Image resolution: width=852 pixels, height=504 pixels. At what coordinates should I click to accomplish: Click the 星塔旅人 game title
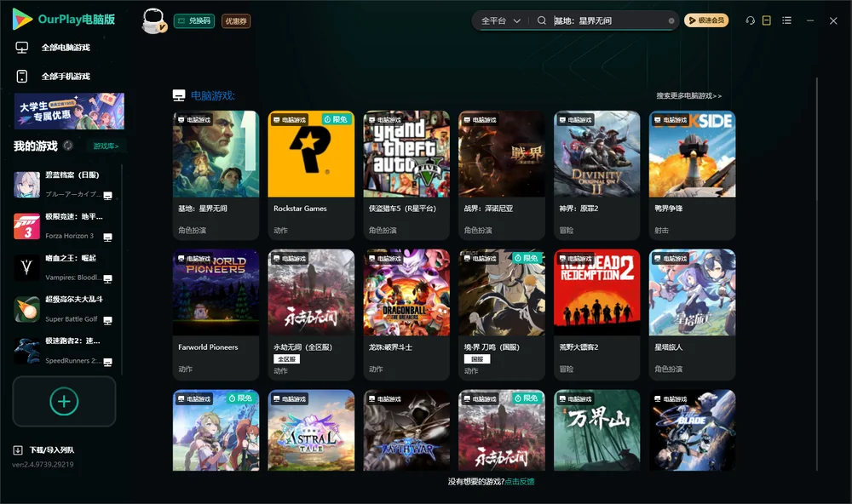(668, 347)
